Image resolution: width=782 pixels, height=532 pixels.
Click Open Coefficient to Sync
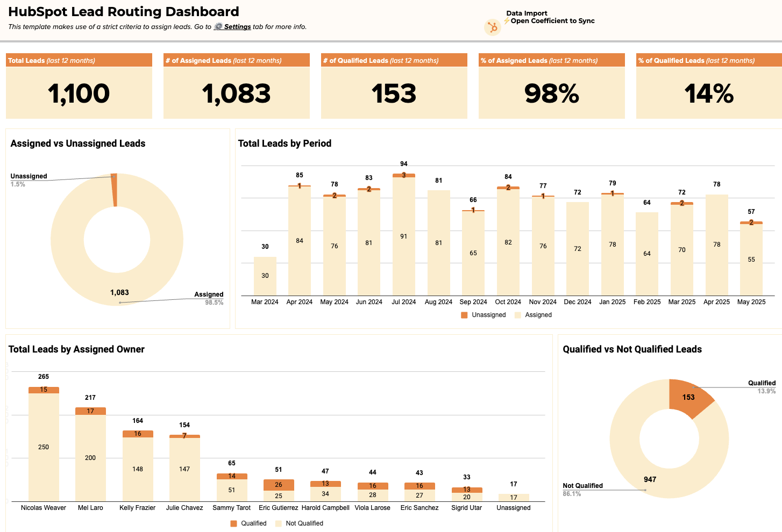[x=552, y=21]
